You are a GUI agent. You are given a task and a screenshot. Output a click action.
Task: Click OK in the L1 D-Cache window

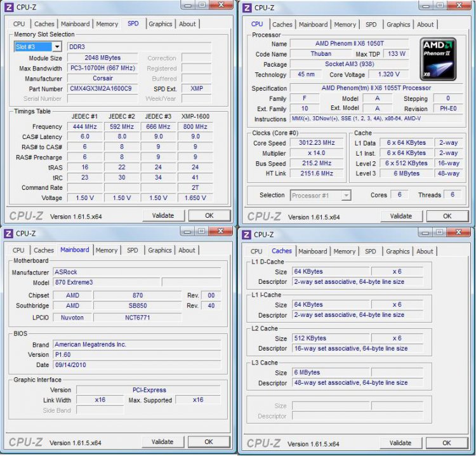pyautogui.click(x=447, y=443)
